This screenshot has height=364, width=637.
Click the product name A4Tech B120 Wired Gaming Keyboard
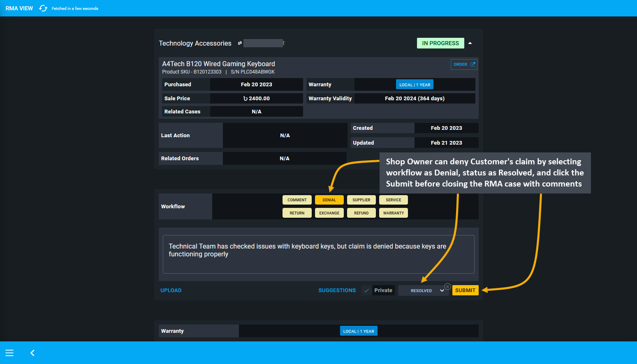click(x=218, y=64)
